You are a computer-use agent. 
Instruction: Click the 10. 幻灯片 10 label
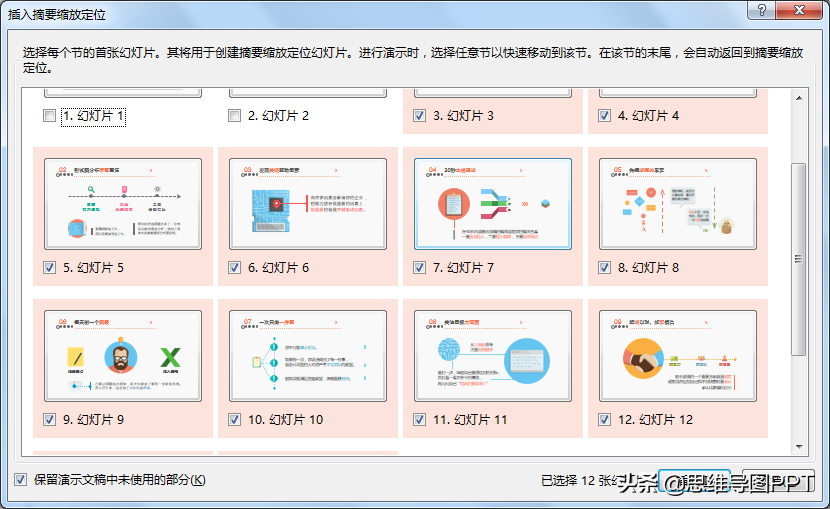pyautogui.click(x=285, y=420)
